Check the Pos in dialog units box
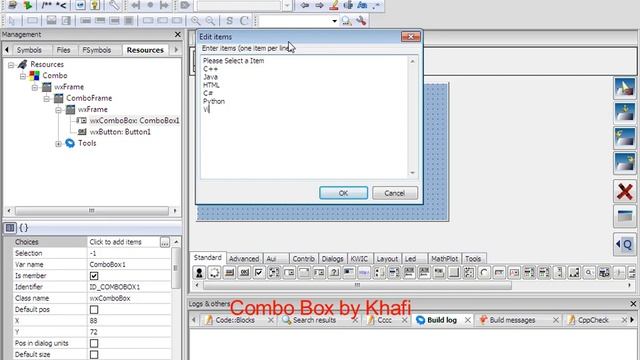Viewport: 640px width, 360px height. pos(94,343)
